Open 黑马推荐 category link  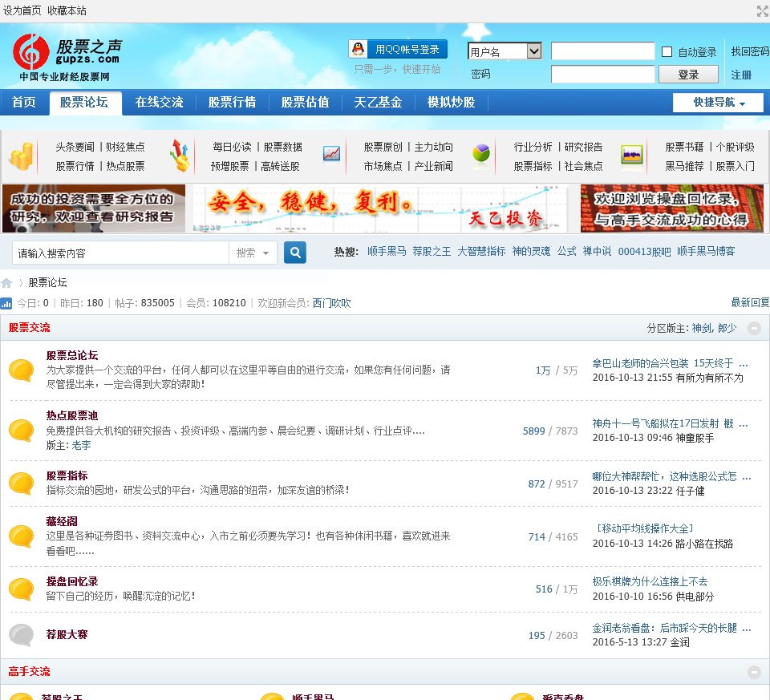click(x=684, y=166)
